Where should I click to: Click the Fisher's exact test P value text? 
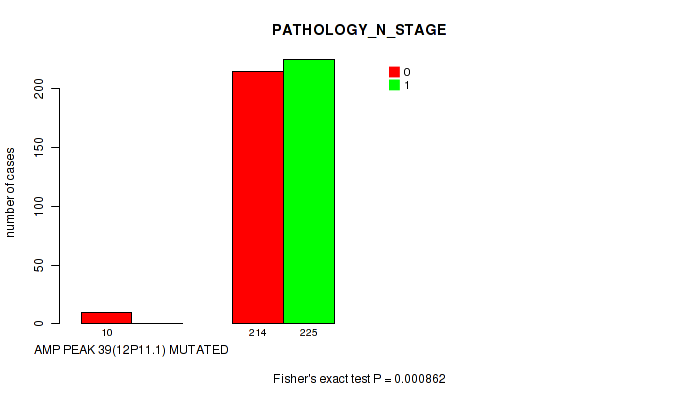pyautogui.click(x=366, y=379)
